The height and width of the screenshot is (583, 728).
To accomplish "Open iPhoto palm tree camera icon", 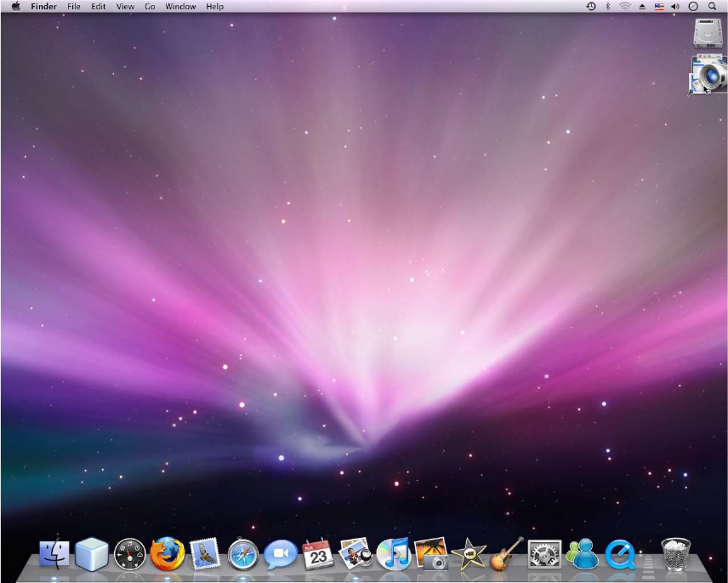I will point(431,553).
